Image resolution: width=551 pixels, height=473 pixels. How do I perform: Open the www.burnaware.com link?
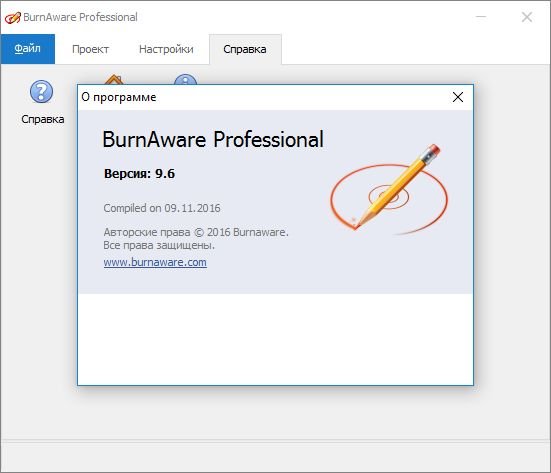pyautogui.click(x=155, y=262)
